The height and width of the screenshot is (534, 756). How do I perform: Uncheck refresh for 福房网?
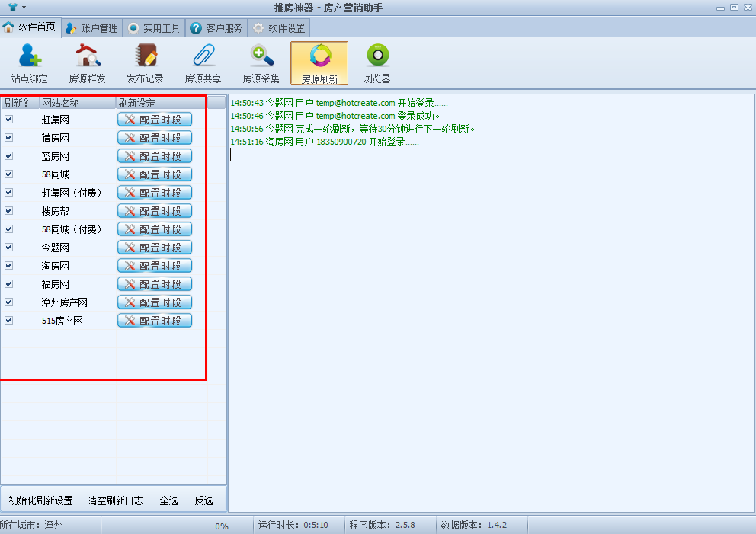[x=8, y=284]
